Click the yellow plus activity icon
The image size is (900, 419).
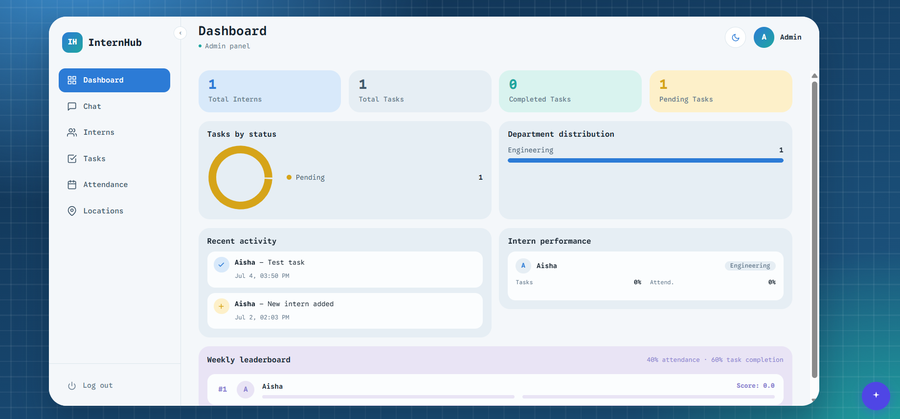222,306
